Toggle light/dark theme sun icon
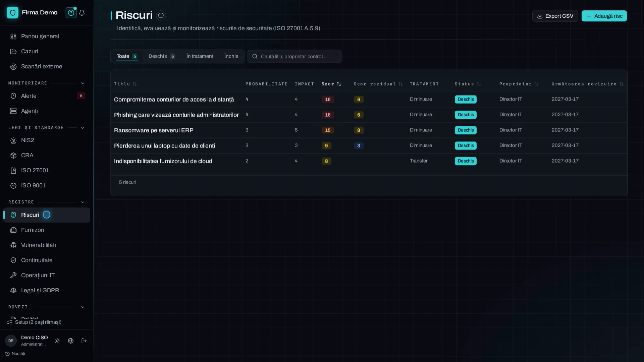 coord(57,341)
